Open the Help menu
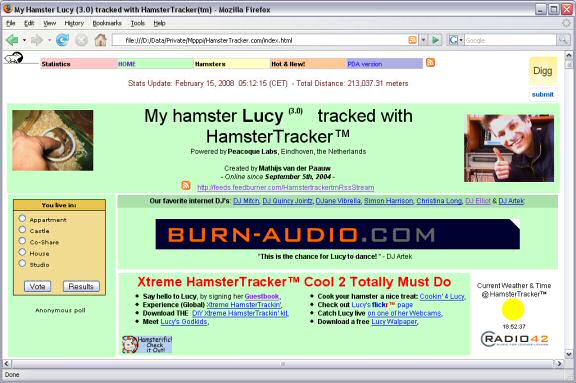 pyautogui.click(x=159, y=23)
